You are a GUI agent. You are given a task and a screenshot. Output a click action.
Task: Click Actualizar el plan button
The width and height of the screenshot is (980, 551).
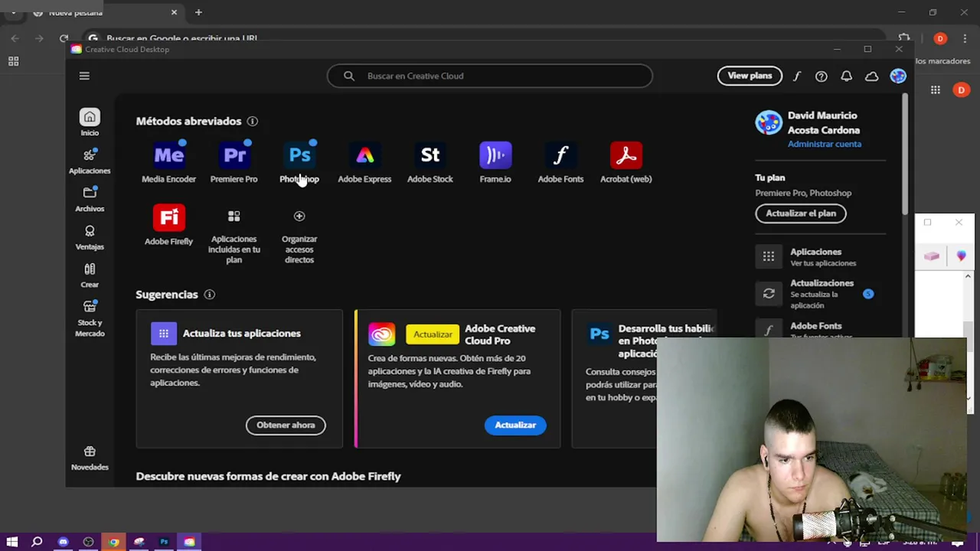pyautogui.click(x=801, y=214)
